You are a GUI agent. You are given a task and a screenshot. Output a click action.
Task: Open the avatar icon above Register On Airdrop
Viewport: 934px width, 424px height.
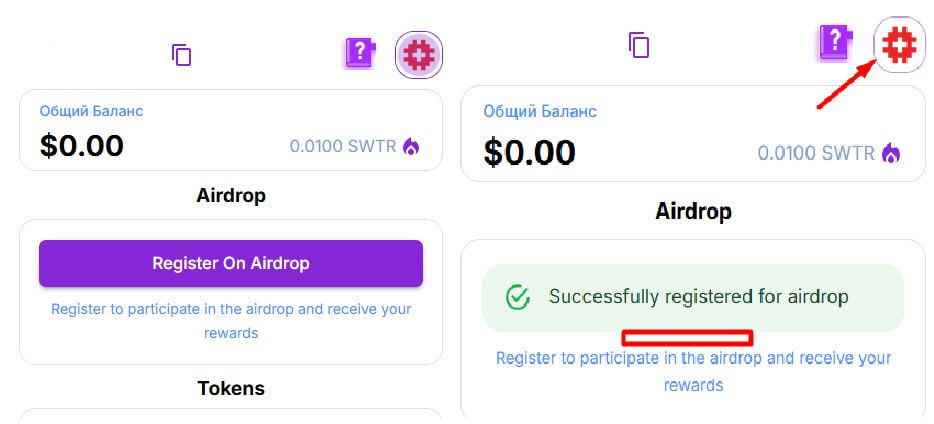tap(419, 55)
